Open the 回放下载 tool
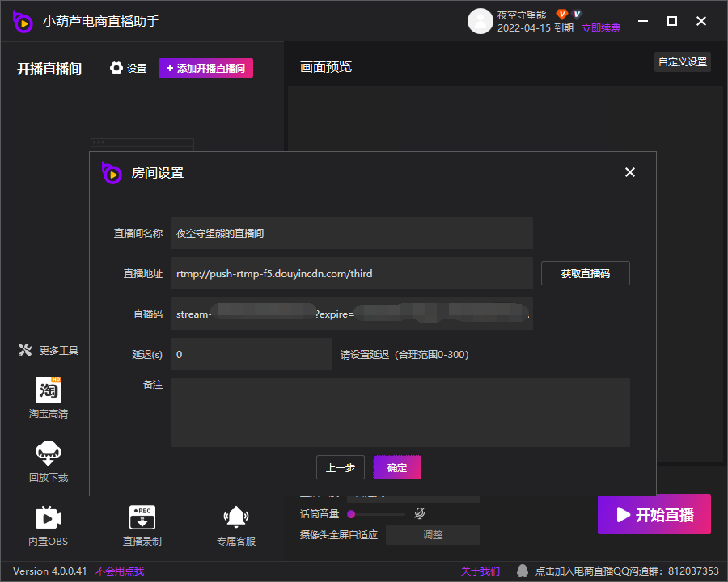This screenshot has width=728, height=582. (x=49, y=454)
